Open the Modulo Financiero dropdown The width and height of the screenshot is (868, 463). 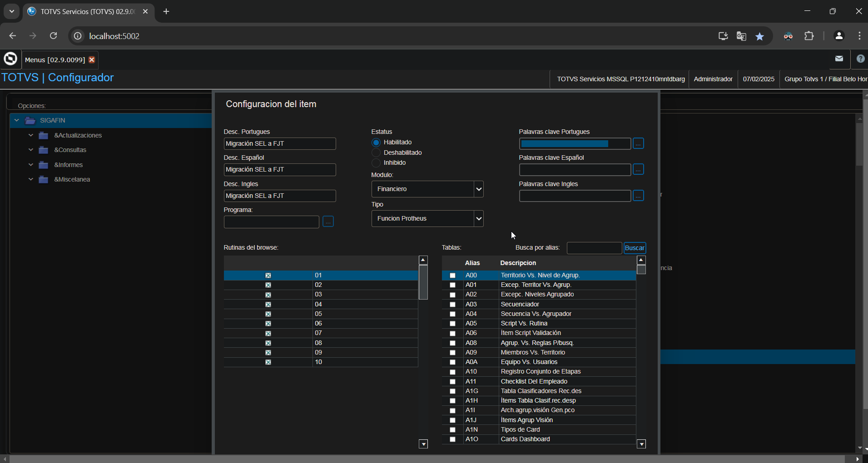tap(427, 189)
